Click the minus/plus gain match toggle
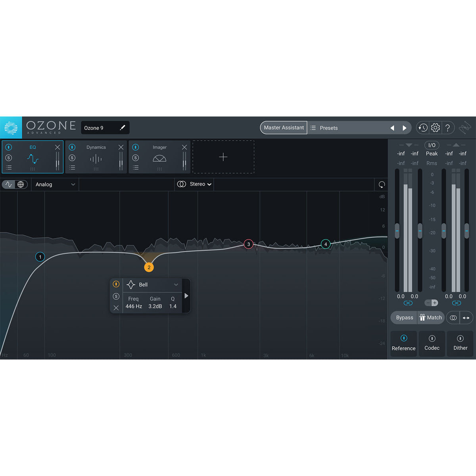This screenshot has width=476, height=476. [431, 303]
